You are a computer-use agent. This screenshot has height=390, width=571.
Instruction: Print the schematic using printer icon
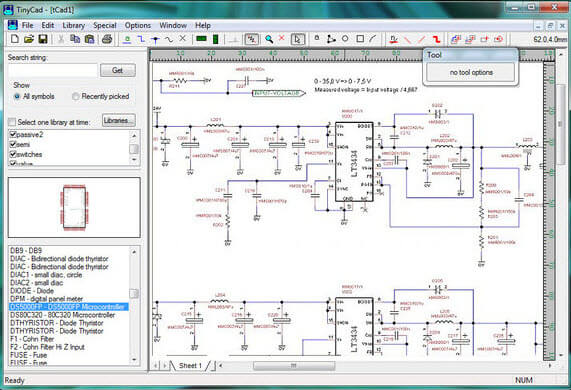(107, 39)
